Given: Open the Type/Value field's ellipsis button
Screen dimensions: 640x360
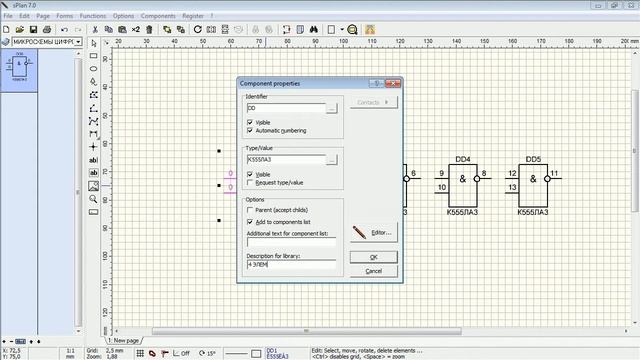Looking at the screenshot, I should coord(332,160).
